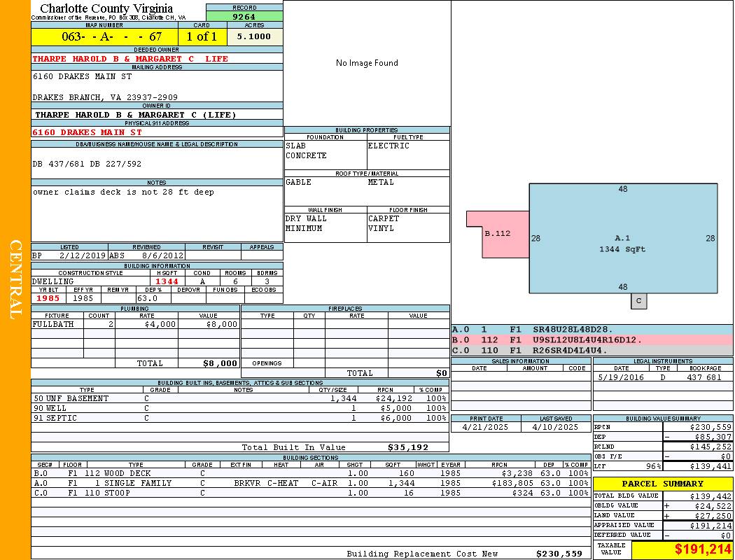Select the blue A.1 dwelling sketch area
735x560 pixels.
tap(622, 238)
